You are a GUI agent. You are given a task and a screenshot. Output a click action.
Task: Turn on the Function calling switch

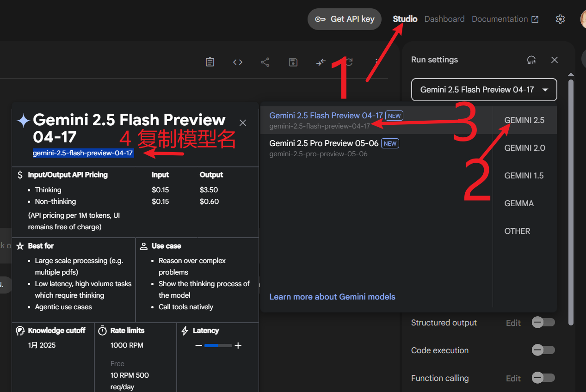point(543,378)
